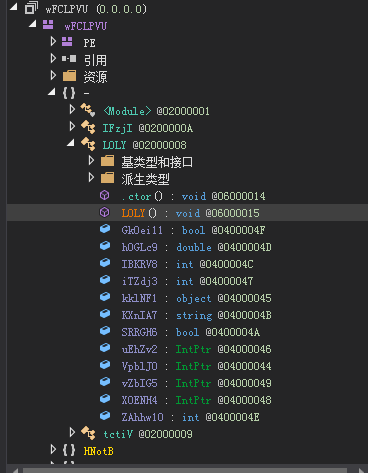Expand the 基类型和接口 folder
This screenshot has width=368, height=473.
click(91, 160)
